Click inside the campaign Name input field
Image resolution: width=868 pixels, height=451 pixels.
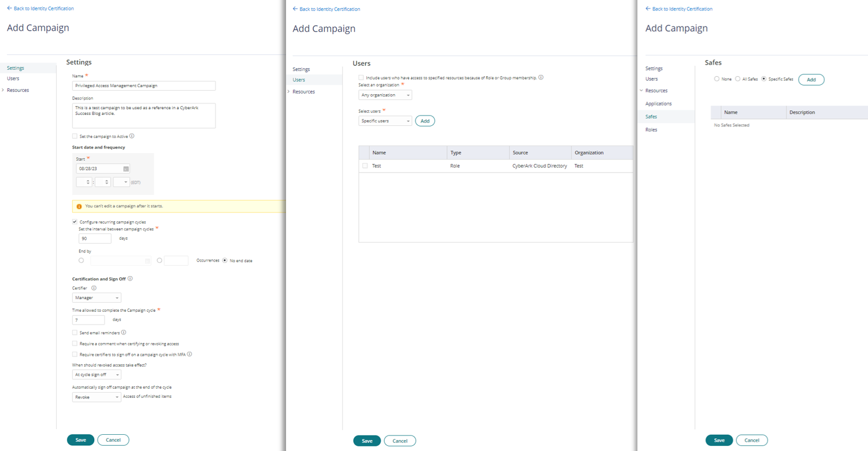[143, 85]
